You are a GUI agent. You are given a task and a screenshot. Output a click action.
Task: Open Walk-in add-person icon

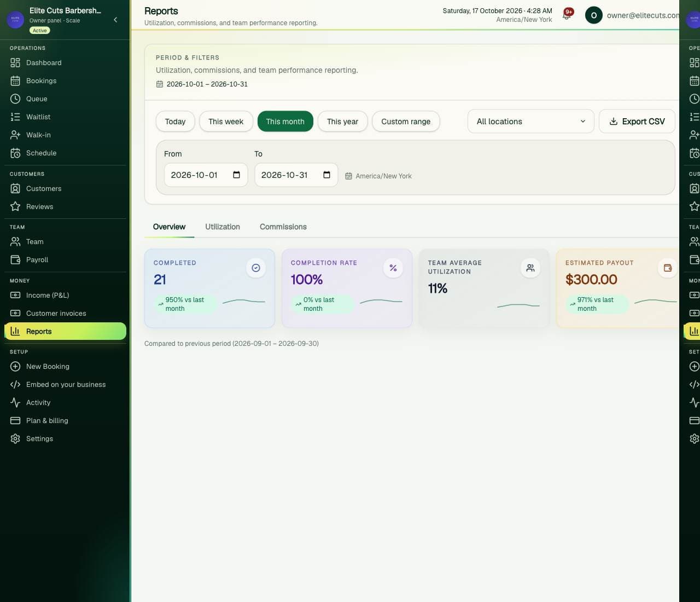pyautogui.click(x=15, y=135)
